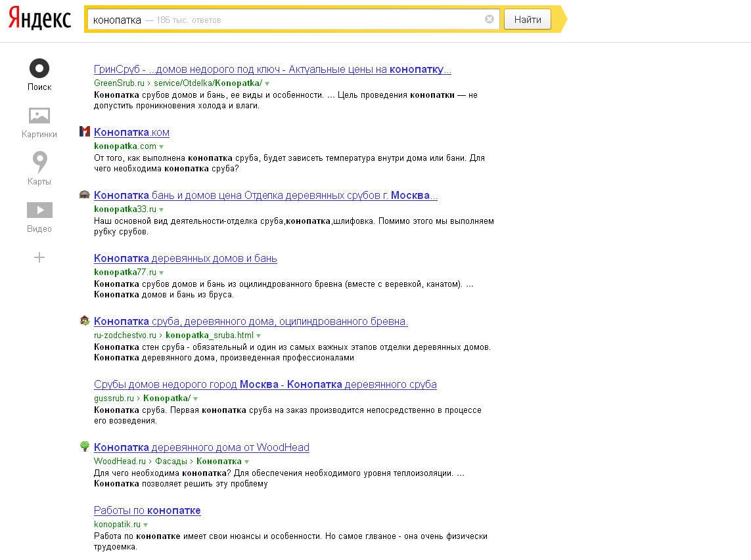Select the Поиск search icon
This screenshot has width=751, height=560.
(39, 74)
